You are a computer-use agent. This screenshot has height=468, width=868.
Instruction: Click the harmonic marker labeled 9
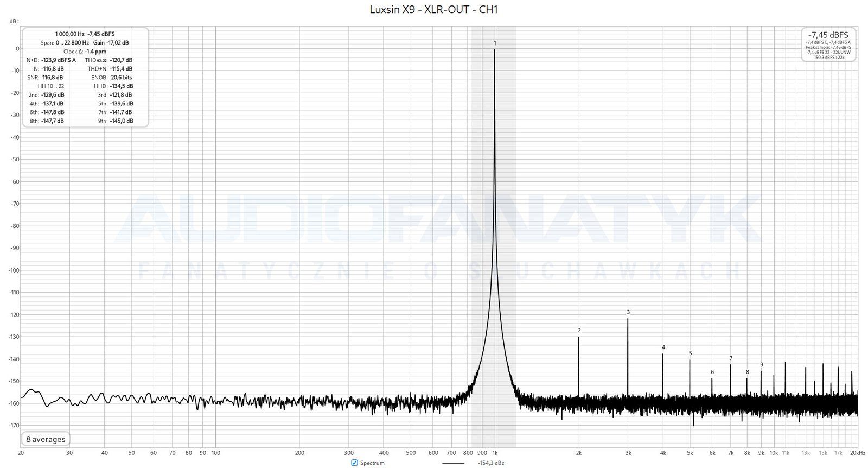pyautogui.click(x=762, y=365)
